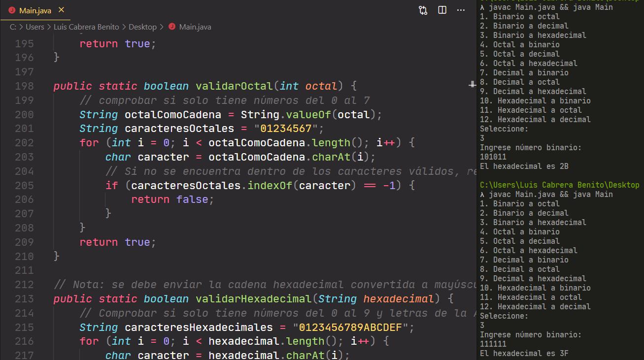Click 'charAt(i)' on line 203
The image size is (644, 360).
pos(340,157)
